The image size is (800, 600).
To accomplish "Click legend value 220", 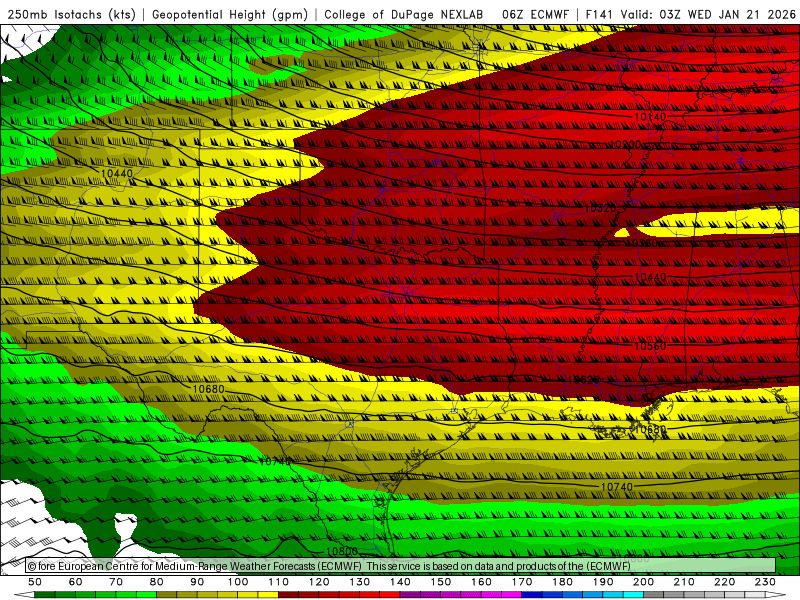I will [x=724, y=582].
